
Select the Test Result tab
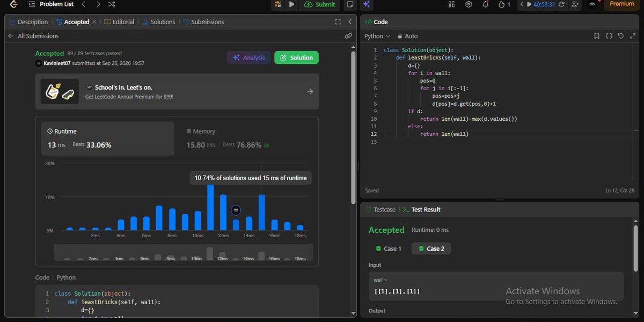pyautogui.click(x=421, y=209)
